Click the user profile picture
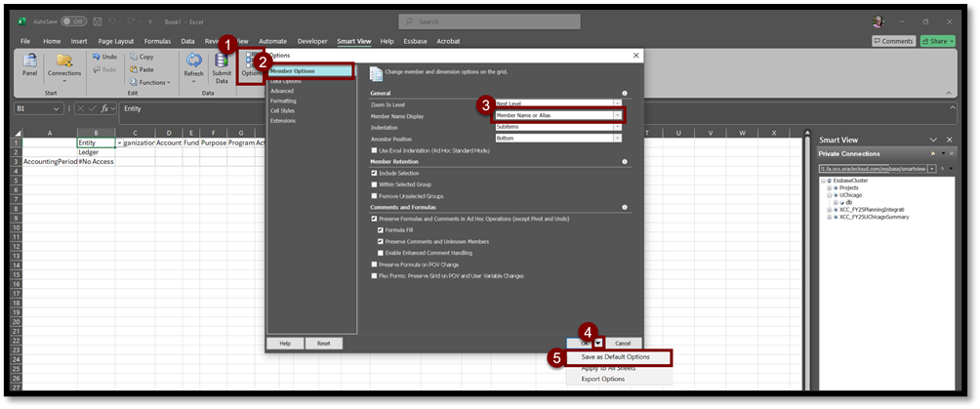Viewport: 980px width, 409px height. click(x=878, y=21)
